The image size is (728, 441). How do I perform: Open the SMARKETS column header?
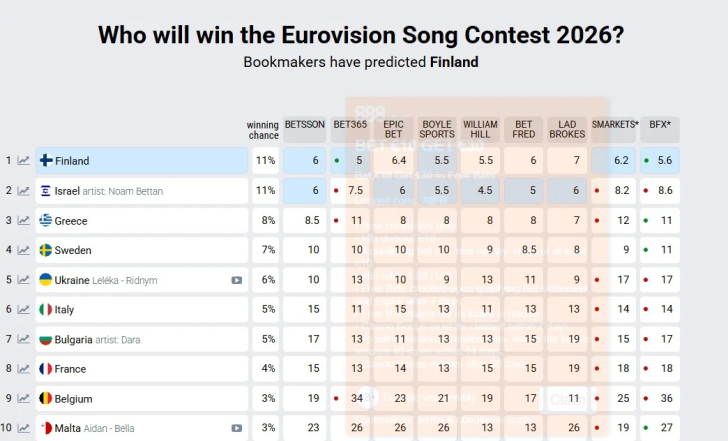(615, 125)
